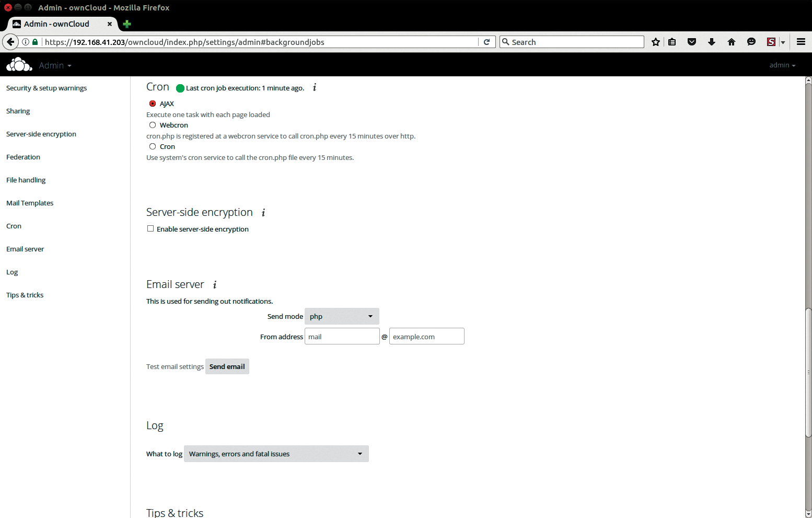Save the page to Pocket
812x518 pixels.
point(692,42)
